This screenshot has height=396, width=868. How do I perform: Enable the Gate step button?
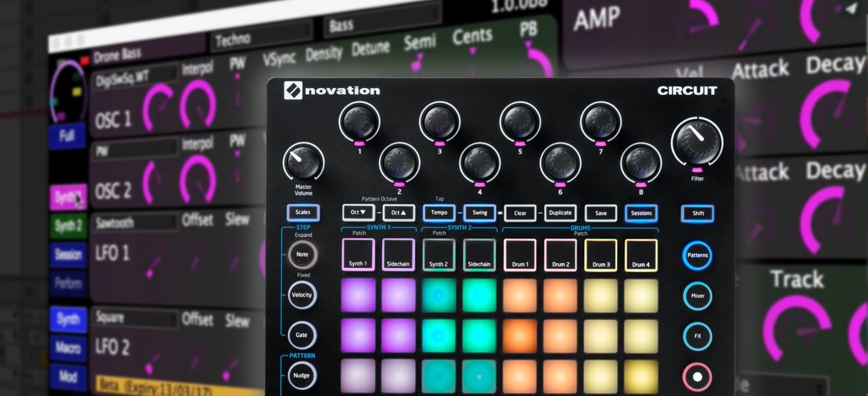(x=302, y=335)
